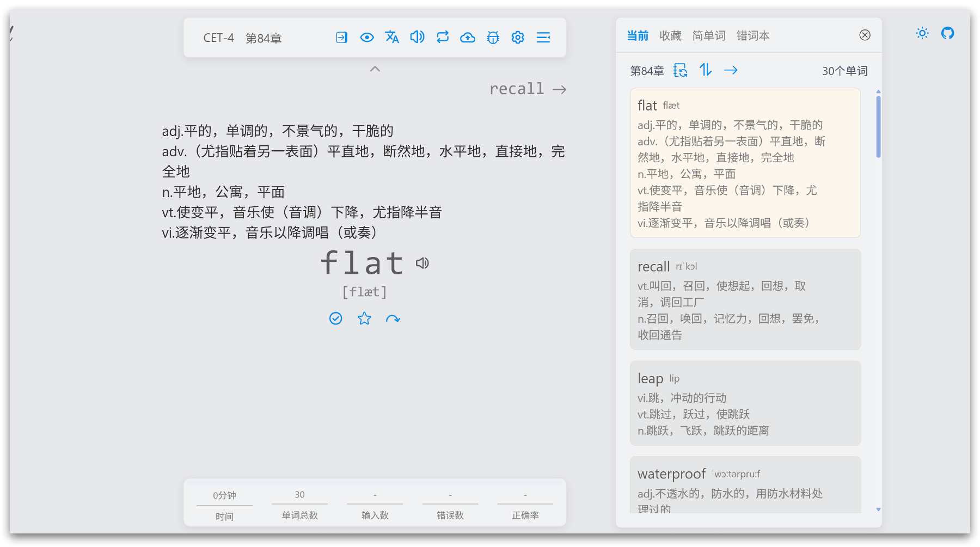Click the bug report icon

click(493, 38)
